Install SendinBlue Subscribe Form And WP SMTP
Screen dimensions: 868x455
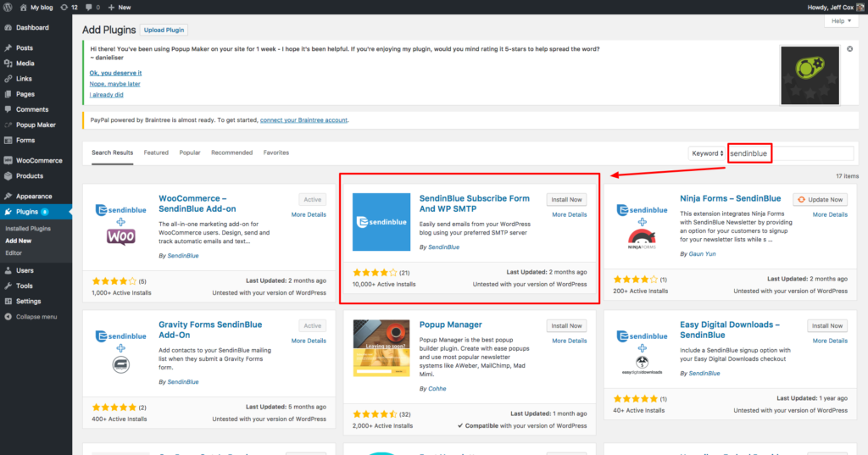tap(566, 199)
